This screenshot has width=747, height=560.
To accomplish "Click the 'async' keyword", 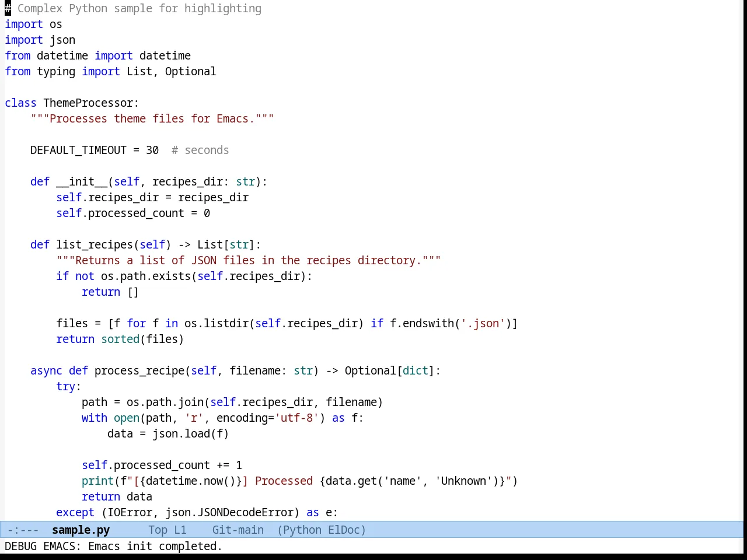I will 46,370.
